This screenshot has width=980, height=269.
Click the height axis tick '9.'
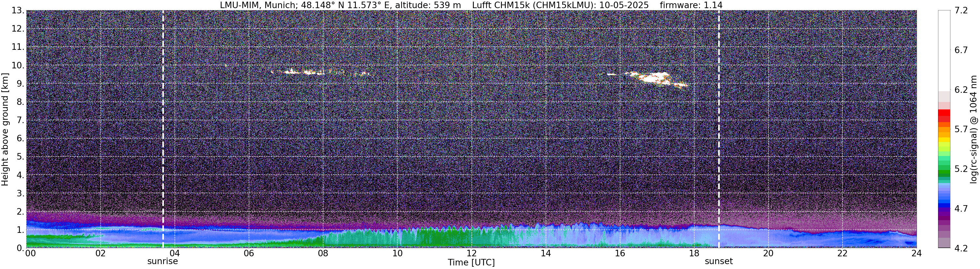coord(20,84)
